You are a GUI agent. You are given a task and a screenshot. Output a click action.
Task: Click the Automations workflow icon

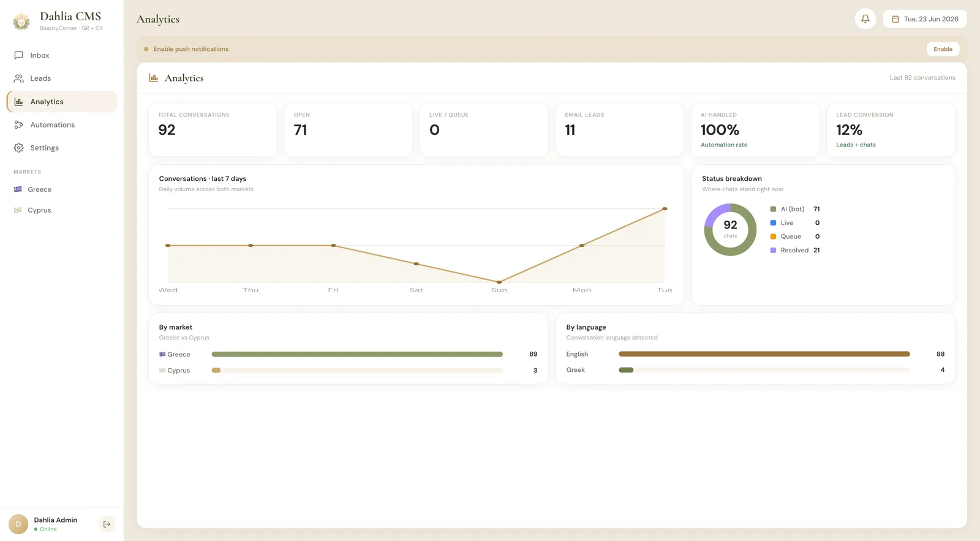pos(19,125)
